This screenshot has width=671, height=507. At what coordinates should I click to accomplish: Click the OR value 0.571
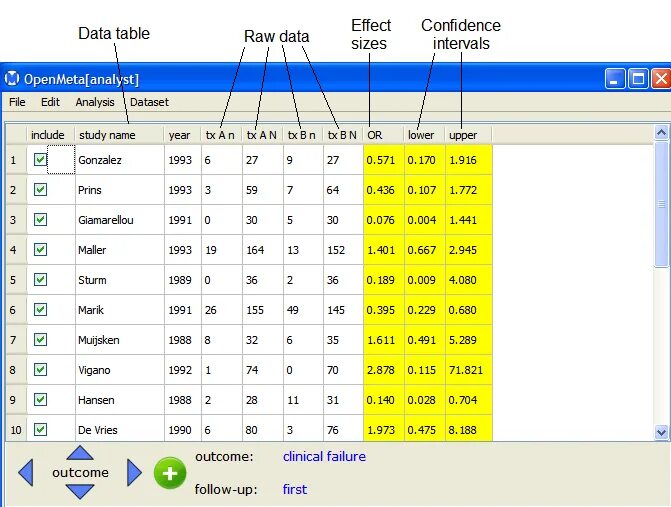coord(384,160)
